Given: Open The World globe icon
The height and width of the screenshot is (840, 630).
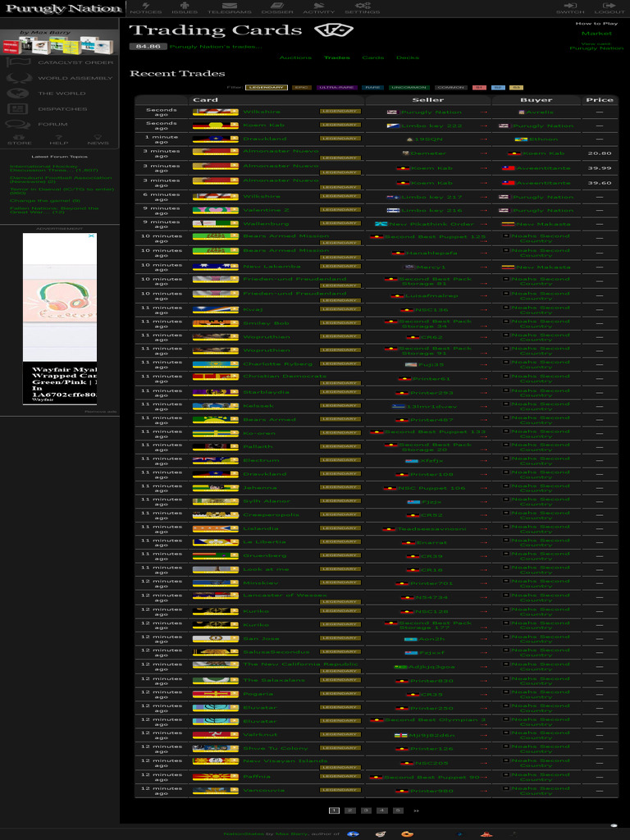Looking at the screenshot, I should [18, 94].
